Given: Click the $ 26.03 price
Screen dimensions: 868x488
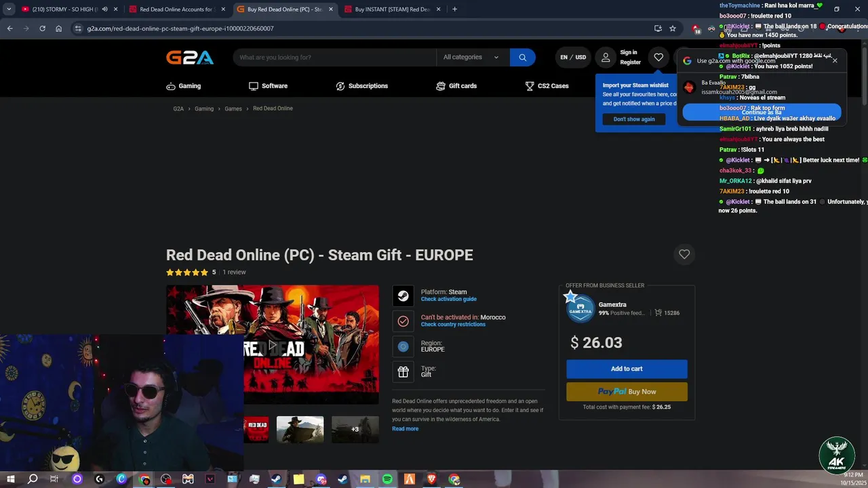Looking at the screenshot, I should point(596,343).
